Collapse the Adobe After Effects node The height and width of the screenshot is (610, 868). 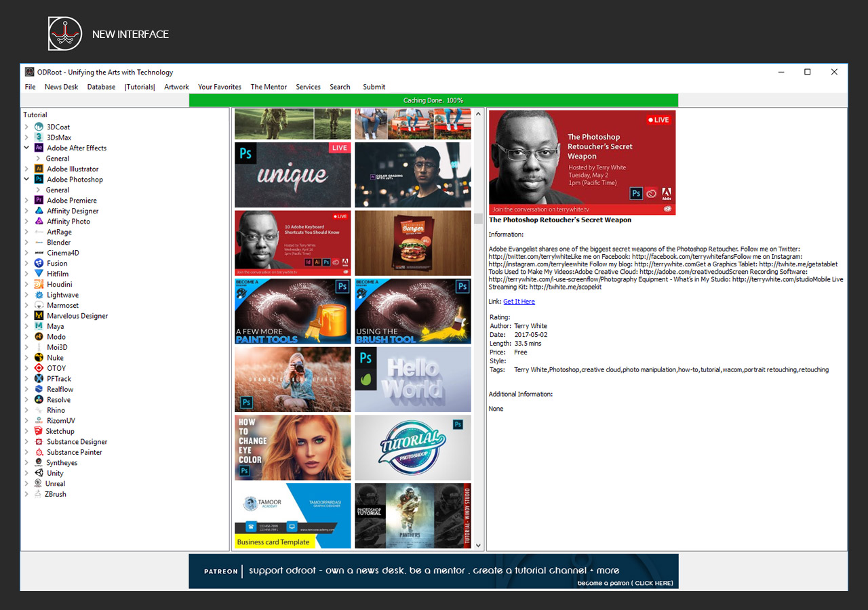26,148
